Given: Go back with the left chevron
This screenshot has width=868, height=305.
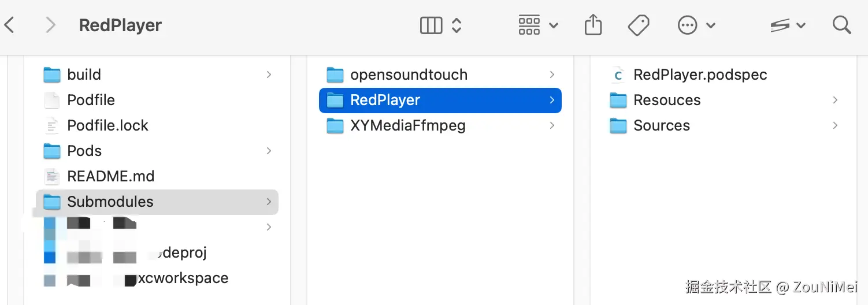Looking at the screenshot, I should [9, 25].
